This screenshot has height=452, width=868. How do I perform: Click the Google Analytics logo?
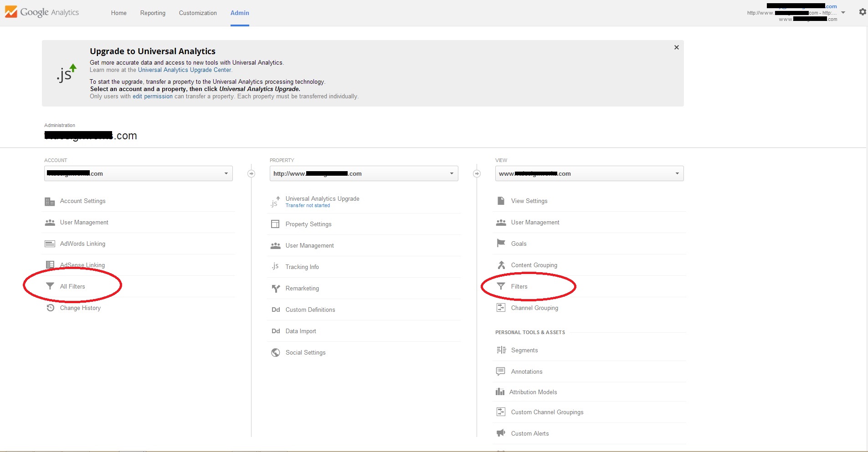42,12
